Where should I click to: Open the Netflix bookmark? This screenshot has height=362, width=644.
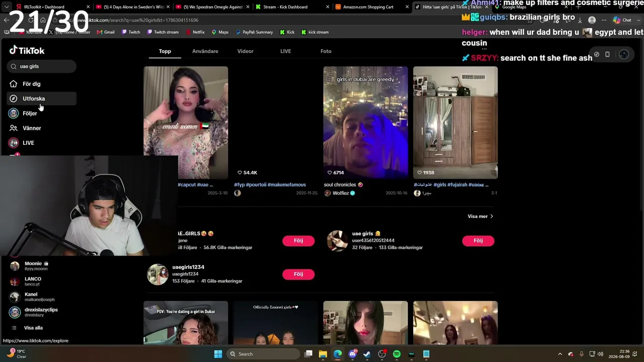point(194,32)
